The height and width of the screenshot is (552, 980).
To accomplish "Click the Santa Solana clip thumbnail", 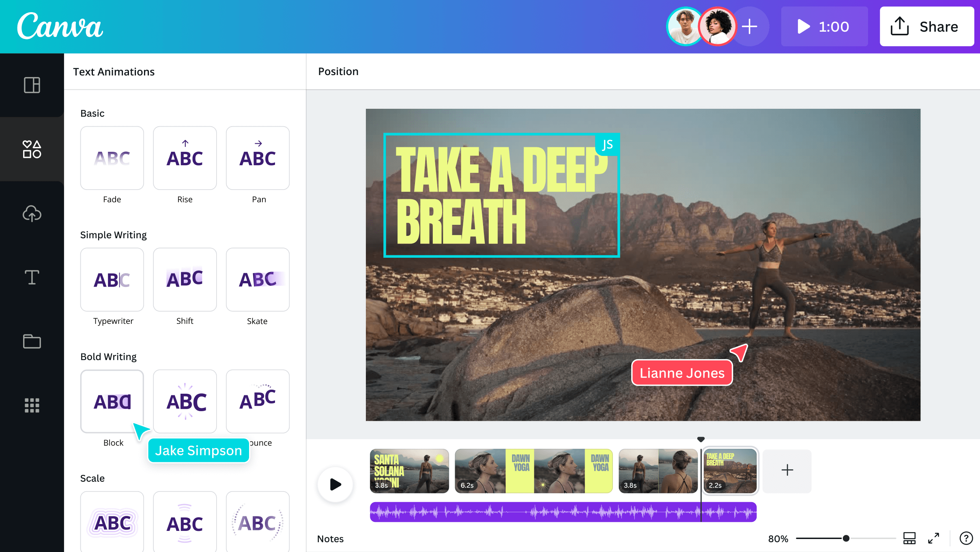I will [x=409, y=470].
